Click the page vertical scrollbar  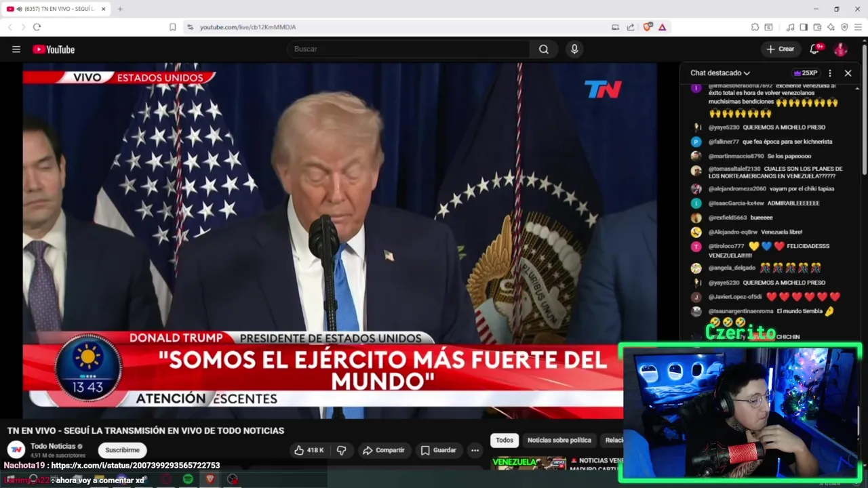[x=864, y=108]
